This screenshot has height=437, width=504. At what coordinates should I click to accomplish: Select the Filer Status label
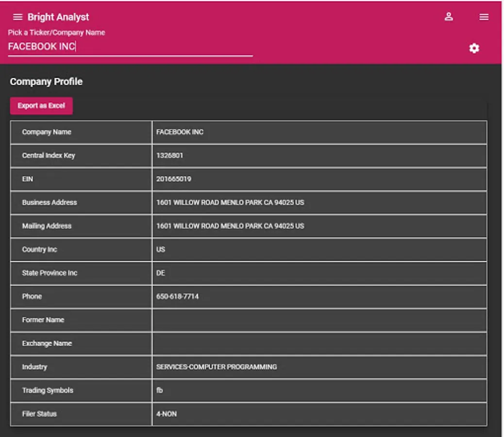click(39, 414)
